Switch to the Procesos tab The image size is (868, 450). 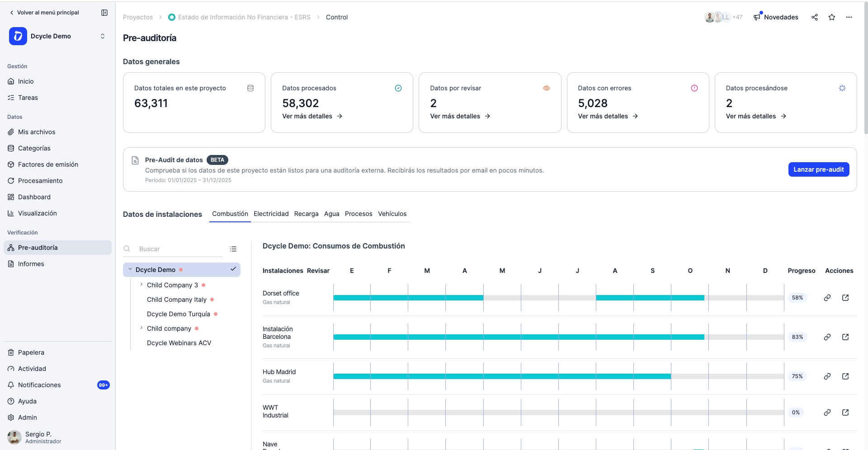(x=359, y=214)
